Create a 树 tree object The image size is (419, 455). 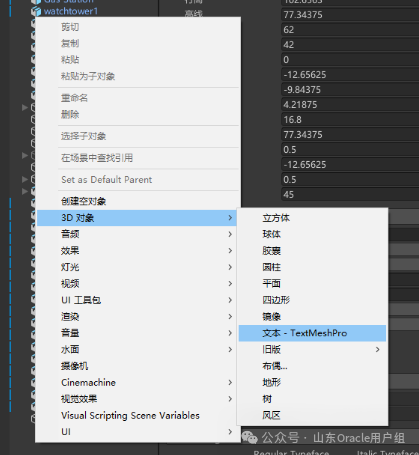tap(267, 399)
